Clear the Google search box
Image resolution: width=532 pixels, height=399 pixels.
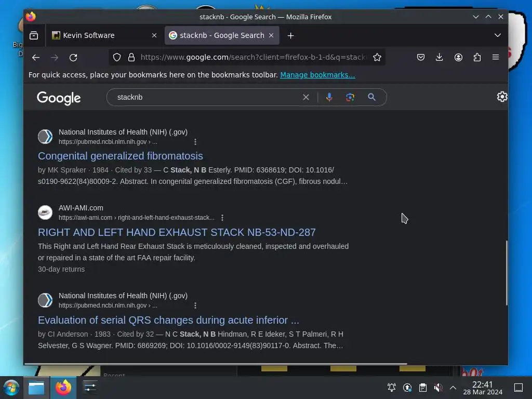click(x=305, y=97)
